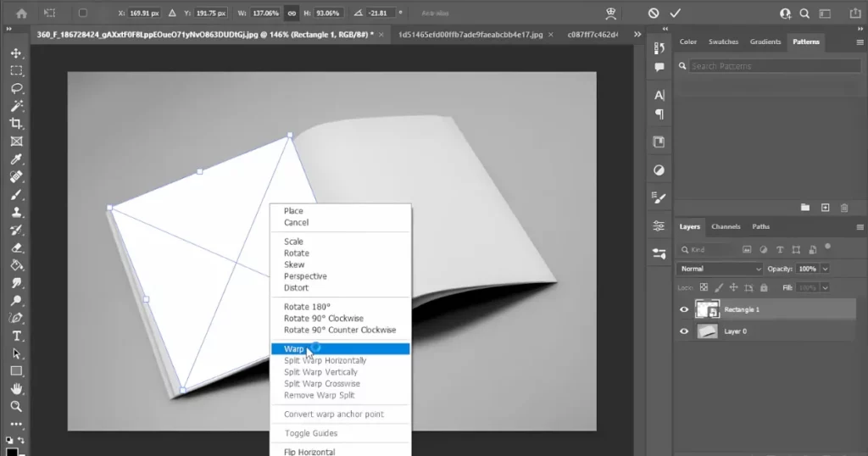Open the Character panel icon
This screenshot has width=868, height=456.
click(659, 95)
